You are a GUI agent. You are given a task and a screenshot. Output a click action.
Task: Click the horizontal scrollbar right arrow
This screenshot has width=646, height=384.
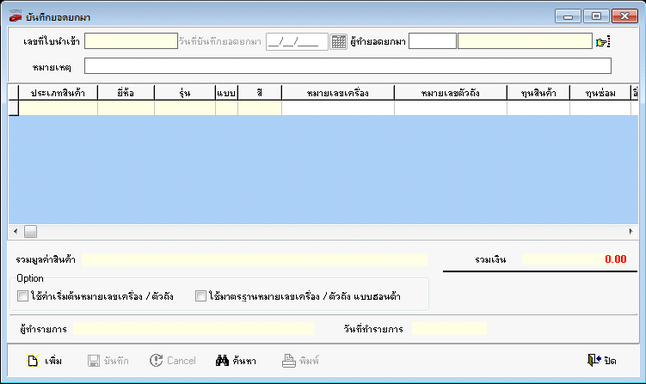point(631,231)
